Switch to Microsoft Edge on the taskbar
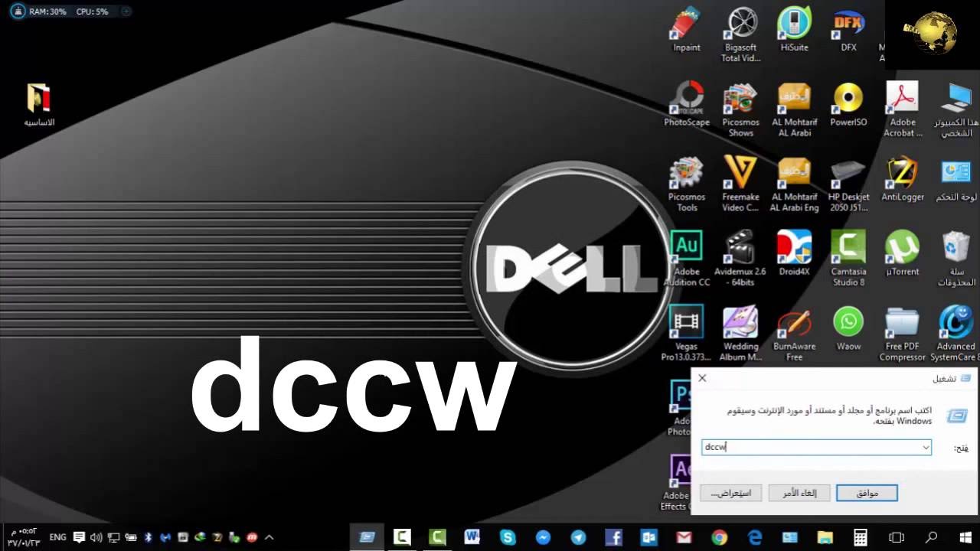The height and width of the screenshot is (551, 980). (x=754, y=537)
